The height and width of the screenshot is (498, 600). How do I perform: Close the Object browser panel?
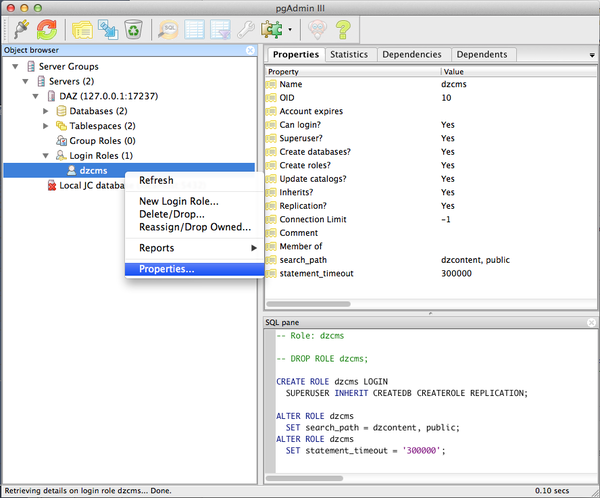251,49
